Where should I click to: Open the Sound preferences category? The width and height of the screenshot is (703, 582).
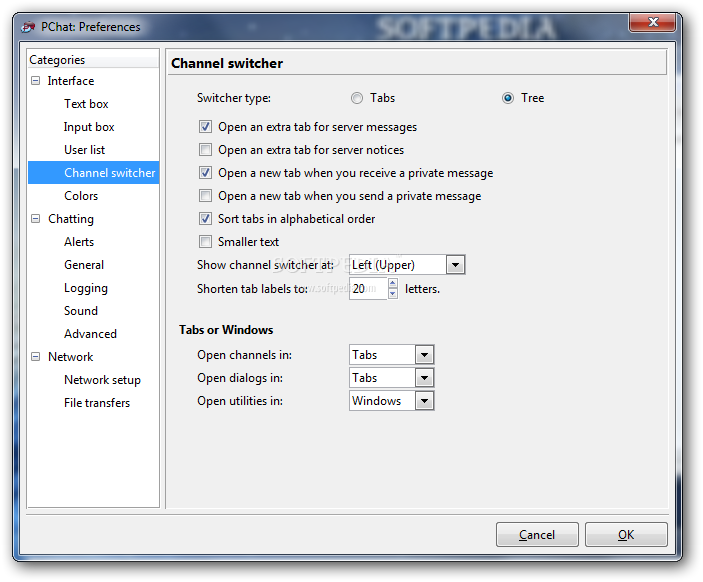[81, 311]
